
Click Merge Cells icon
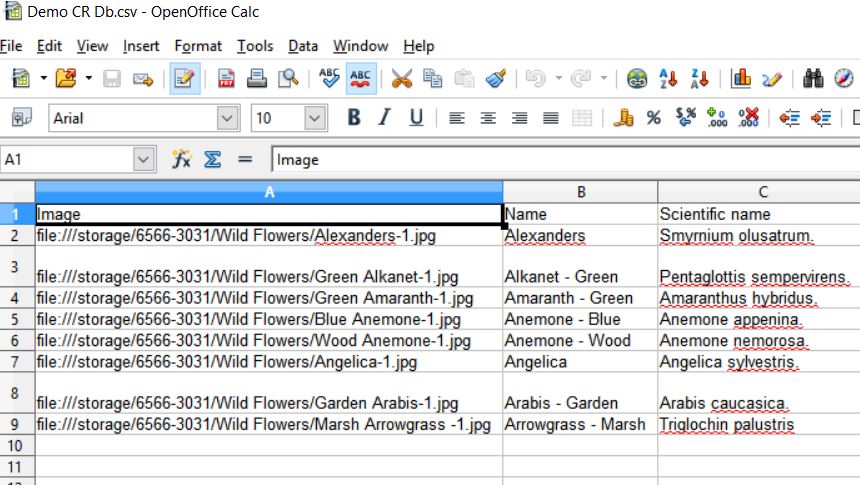[x=581, y=118]
